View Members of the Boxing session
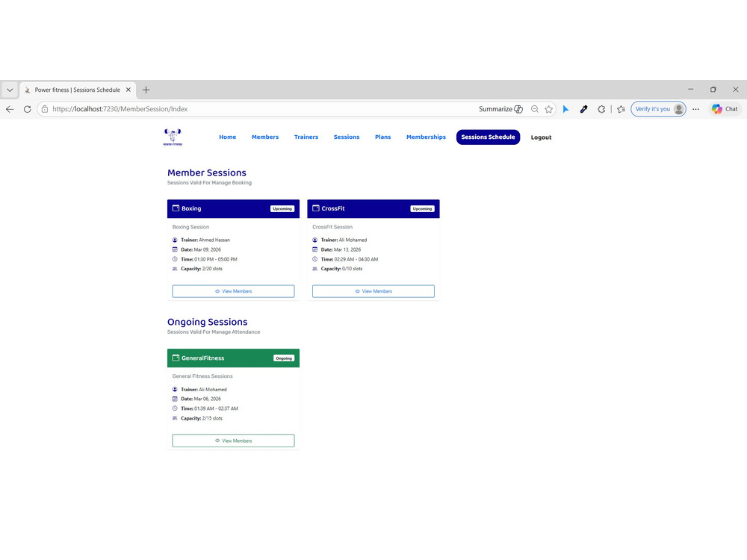This screenshot has width=747, height=560. tap(233, 291)
